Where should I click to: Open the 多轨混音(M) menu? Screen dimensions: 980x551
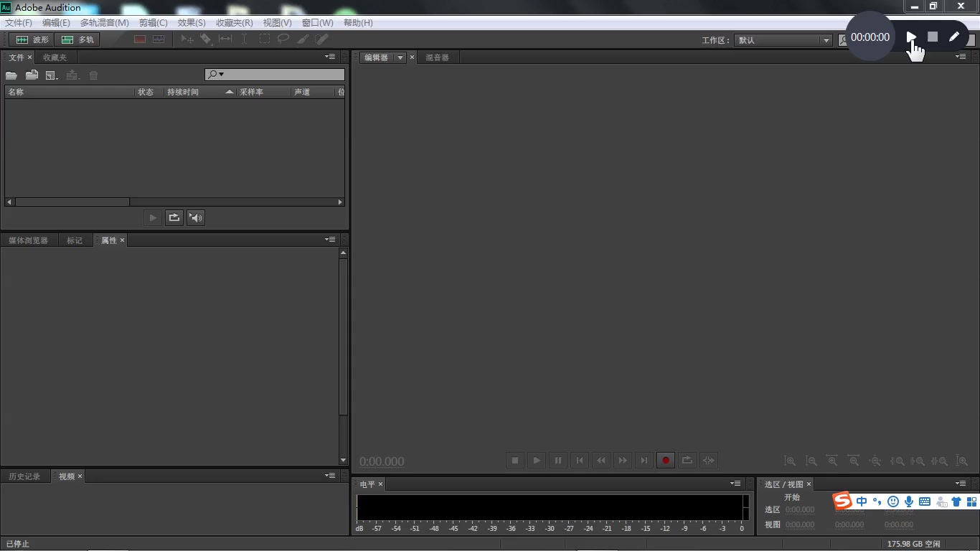pyautogui.click(x=105, y=23)
